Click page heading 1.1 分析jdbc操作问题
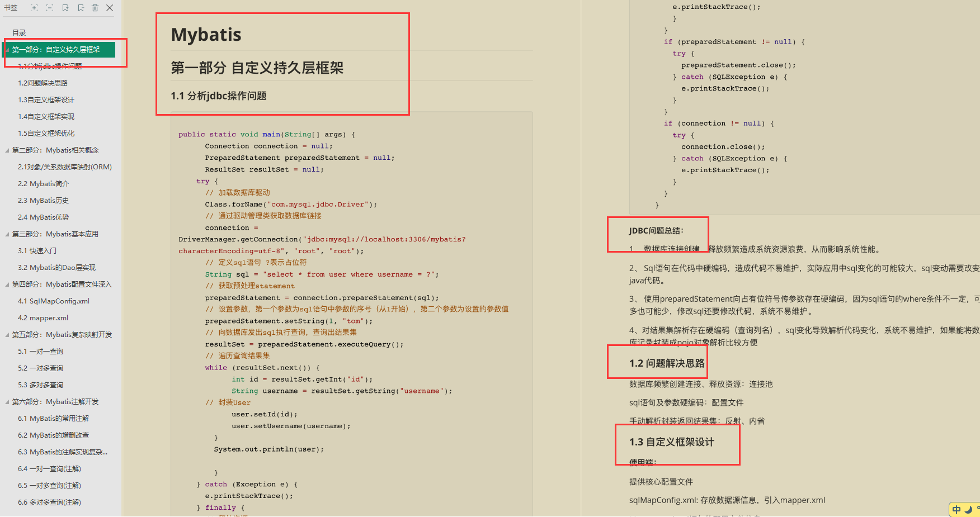 219,96
